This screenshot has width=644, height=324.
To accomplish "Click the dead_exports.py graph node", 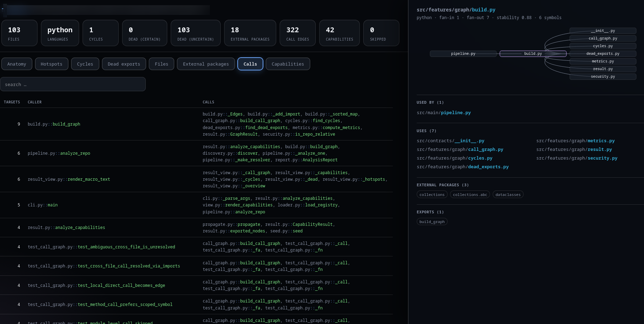I will [603, 54].
